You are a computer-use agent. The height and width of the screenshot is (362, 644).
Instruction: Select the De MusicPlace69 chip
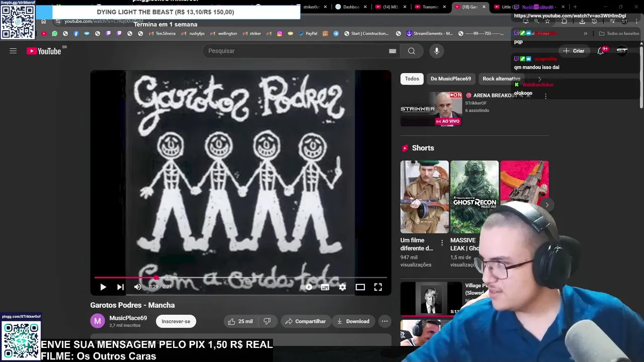tap(451, 78)
